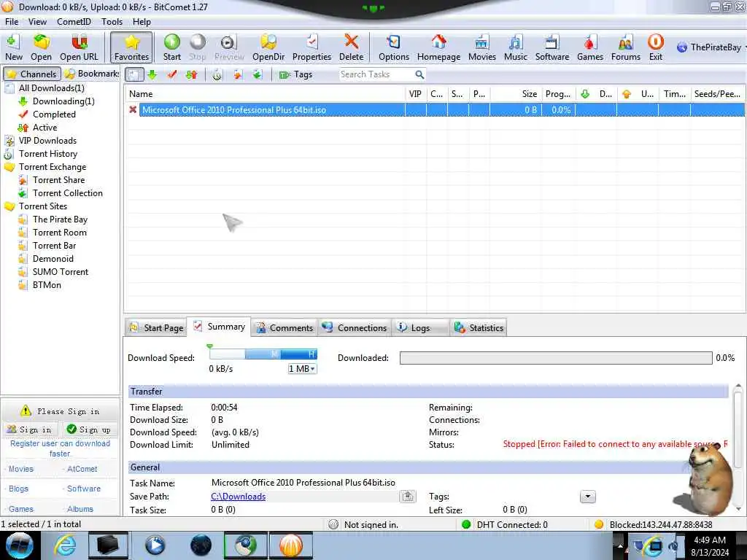The width and height of the screenshot is (747, 560).
Task: Switch to the Comments tab
Action: click(285, 327)
